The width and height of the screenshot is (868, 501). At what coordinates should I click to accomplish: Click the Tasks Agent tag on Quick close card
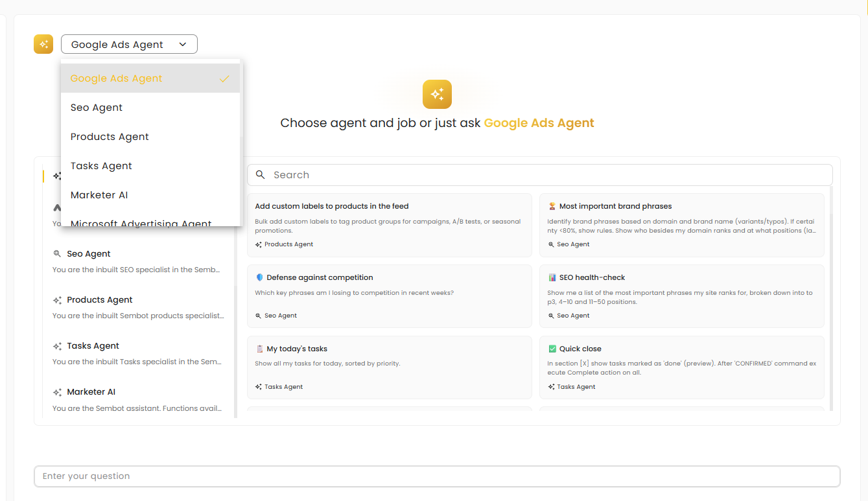tap(572, 387)
